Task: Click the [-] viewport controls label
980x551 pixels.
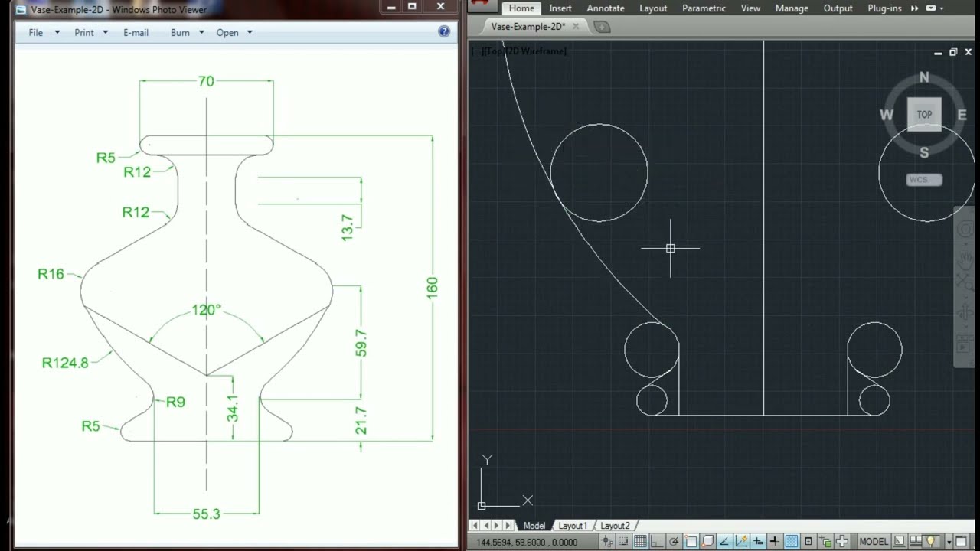Action: point(476,51)
